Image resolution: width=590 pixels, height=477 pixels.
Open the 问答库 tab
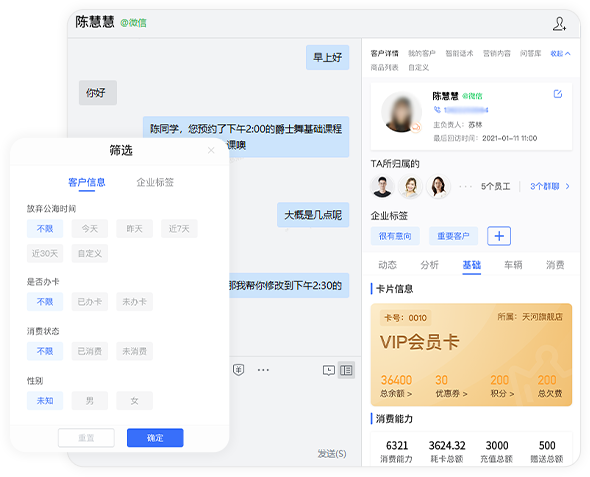(x=531, y=53)
